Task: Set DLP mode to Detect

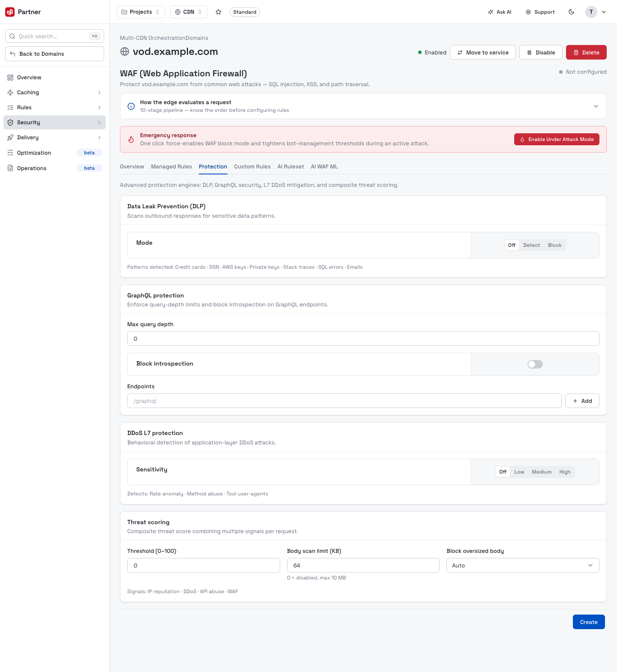Action: (x=532, y=245)
